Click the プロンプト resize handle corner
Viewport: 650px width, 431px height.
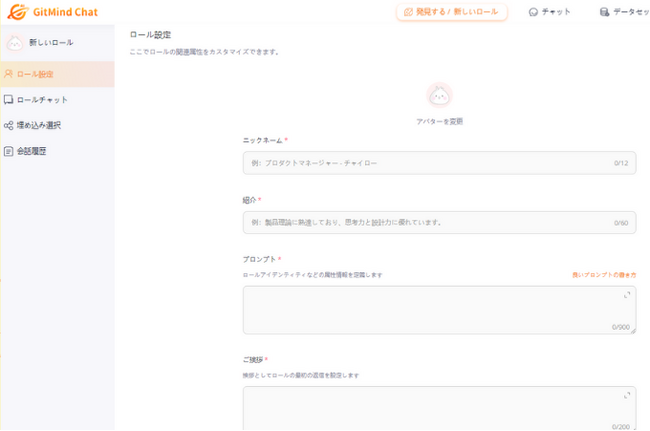pos(633,331)
